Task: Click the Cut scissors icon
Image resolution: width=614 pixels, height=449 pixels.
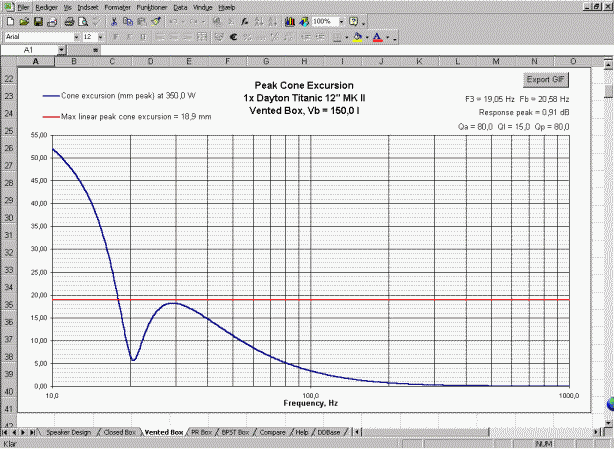Action: click(114, 21)
